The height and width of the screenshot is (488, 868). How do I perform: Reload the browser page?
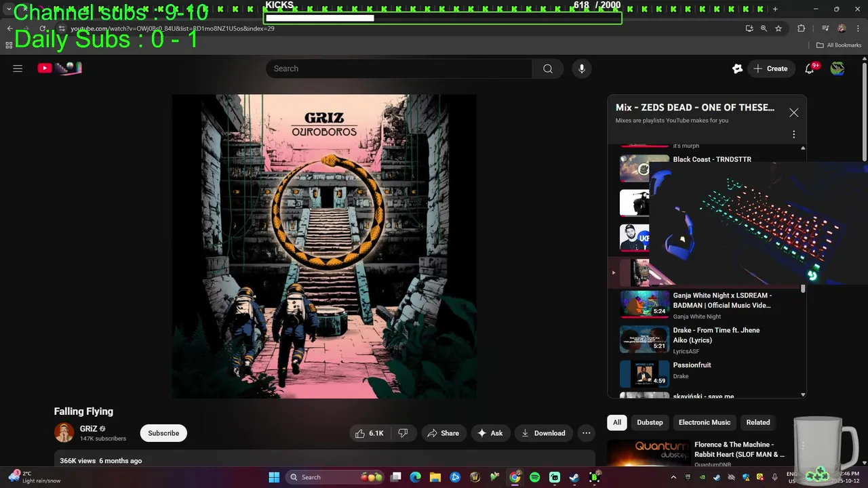43,28
